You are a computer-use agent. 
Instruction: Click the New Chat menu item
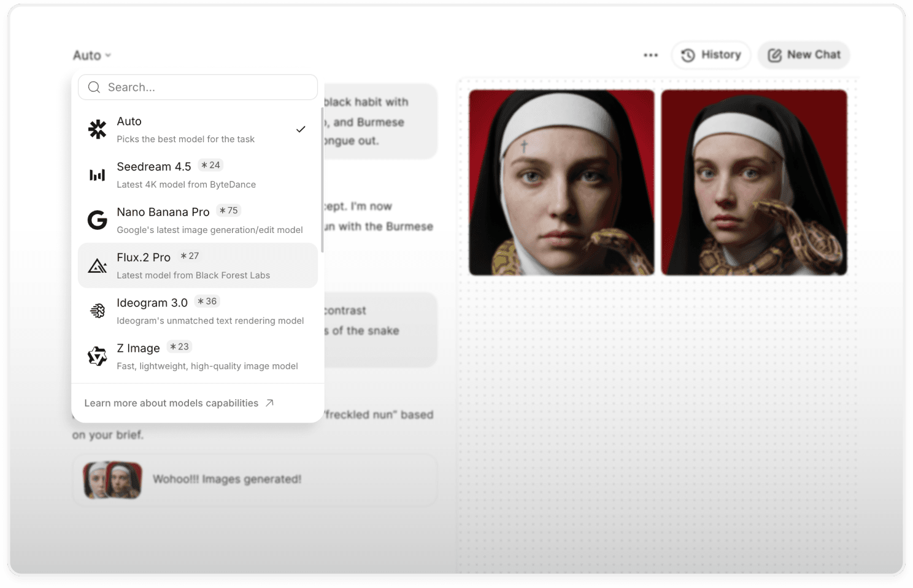804,55
